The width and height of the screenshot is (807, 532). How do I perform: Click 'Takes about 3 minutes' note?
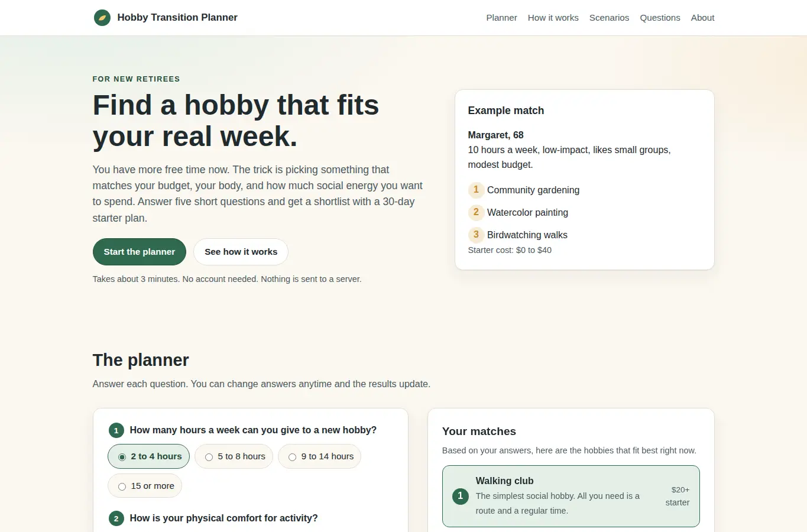pos(227,279)
